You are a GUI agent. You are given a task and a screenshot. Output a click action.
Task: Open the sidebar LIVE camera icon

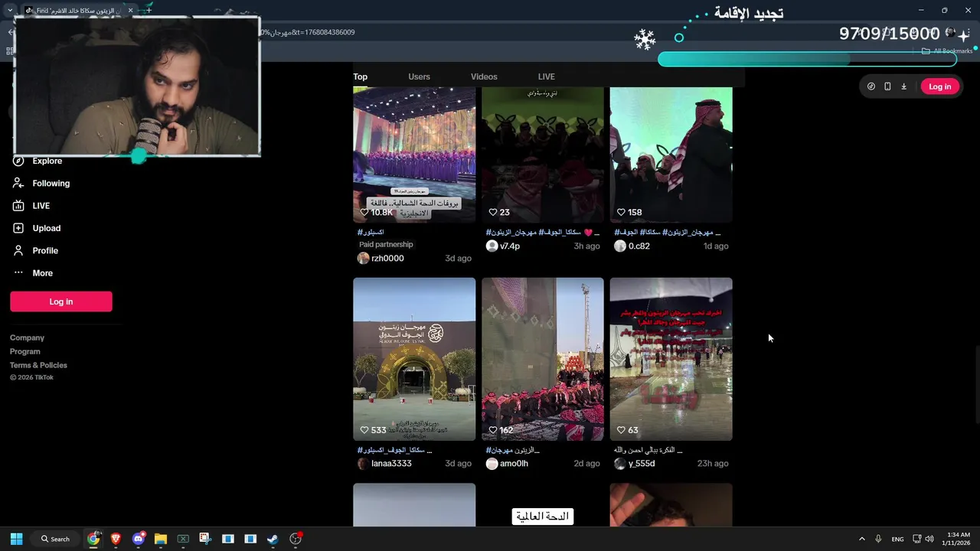pos(18,205)
